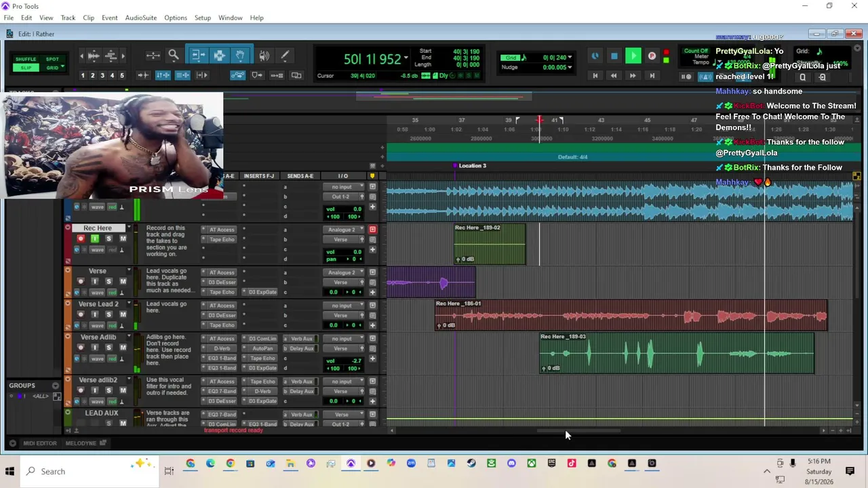The image size is (868, 488).
Task: Solo the Rec Here track
Action: coord(108,239)
